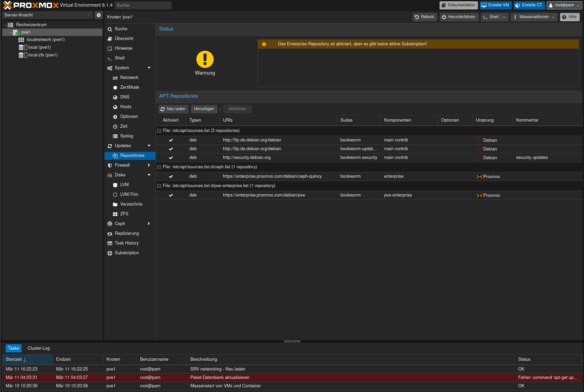Screen dimensions: 584x392
Task: Expand the Ceph submenu arrow
Action: point(149,224)
